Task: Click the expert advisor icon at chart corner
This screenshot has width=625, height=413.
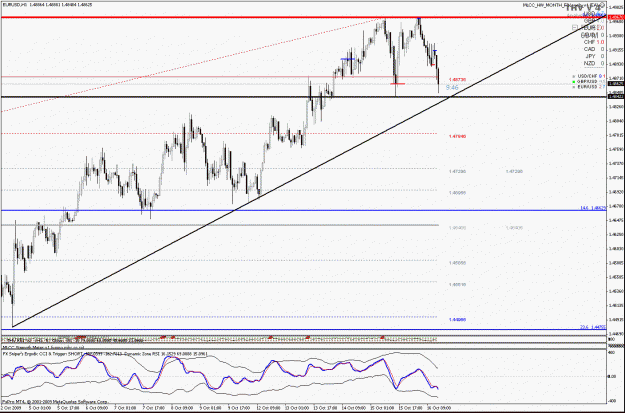Action: tap(602, 5)
